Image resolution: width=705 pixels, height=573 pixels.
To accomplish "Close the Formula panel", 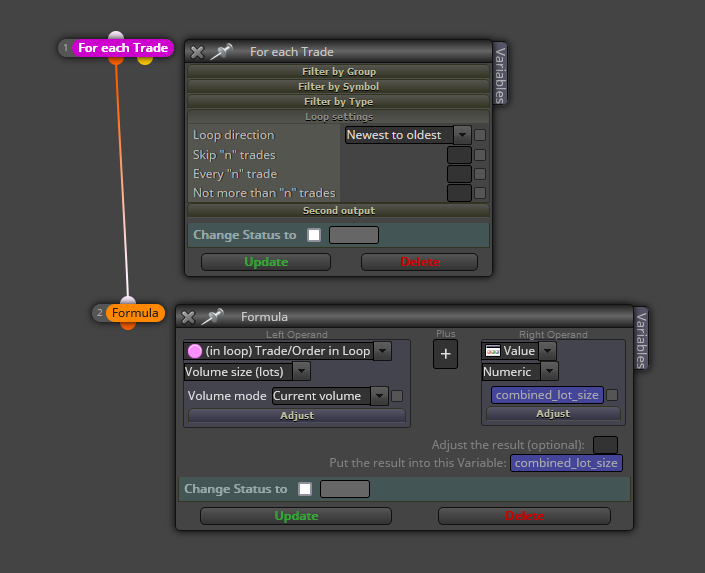I will (188, 318).
